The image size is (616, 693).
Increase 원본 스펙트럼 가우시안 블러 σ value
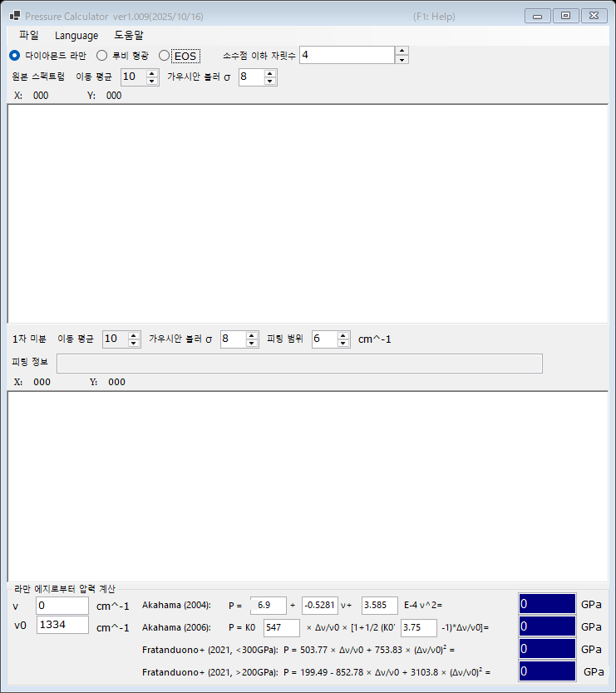[270, 73]
